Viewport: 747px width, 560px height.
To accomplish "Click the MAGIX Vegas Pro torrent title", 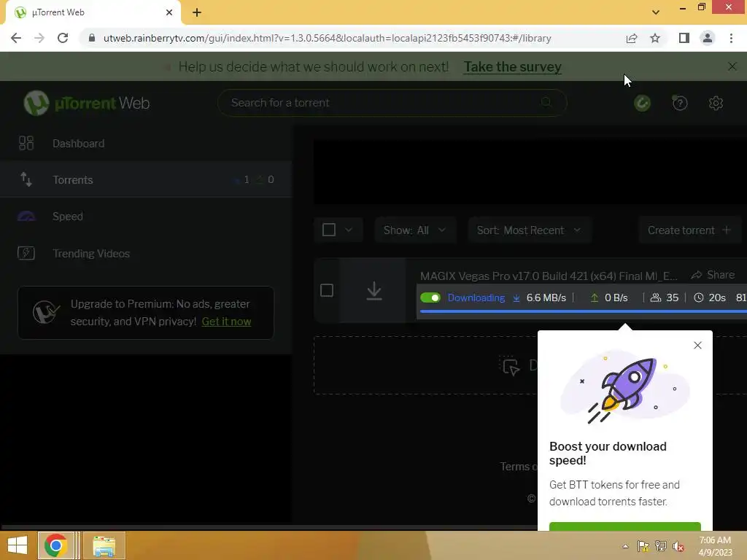I will click(x=549, y=276).
